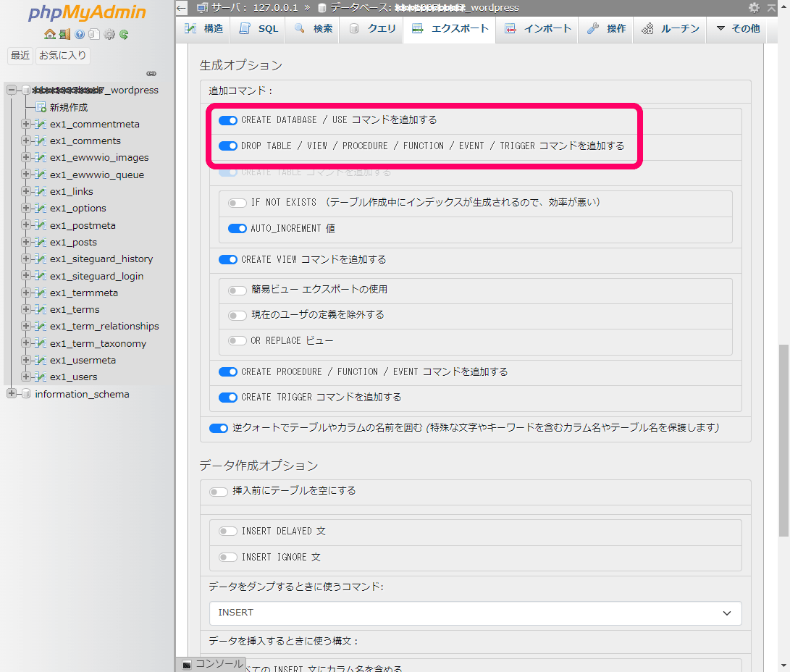Switch to the SQL tab
This screenshot has height=672, width=790.
(259, 29)
